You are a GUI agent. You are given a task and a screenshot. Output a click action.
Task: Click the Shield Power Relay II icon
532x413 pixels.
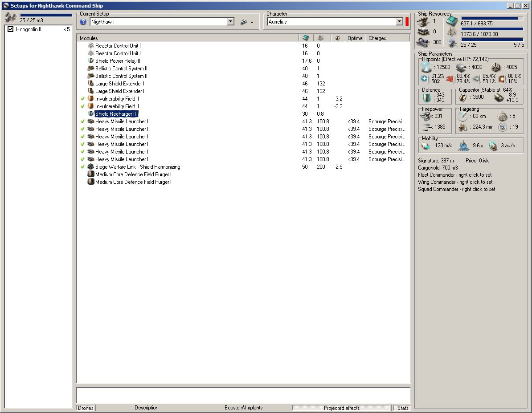[x=91, y=61]
